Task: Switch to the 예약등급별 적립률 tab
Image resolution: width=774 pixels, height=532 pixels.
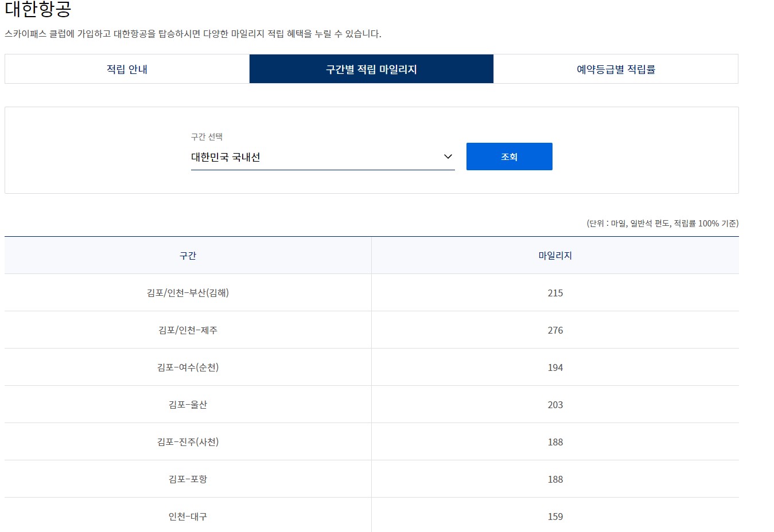Action: pyautogui.click(x=616, y=69)
